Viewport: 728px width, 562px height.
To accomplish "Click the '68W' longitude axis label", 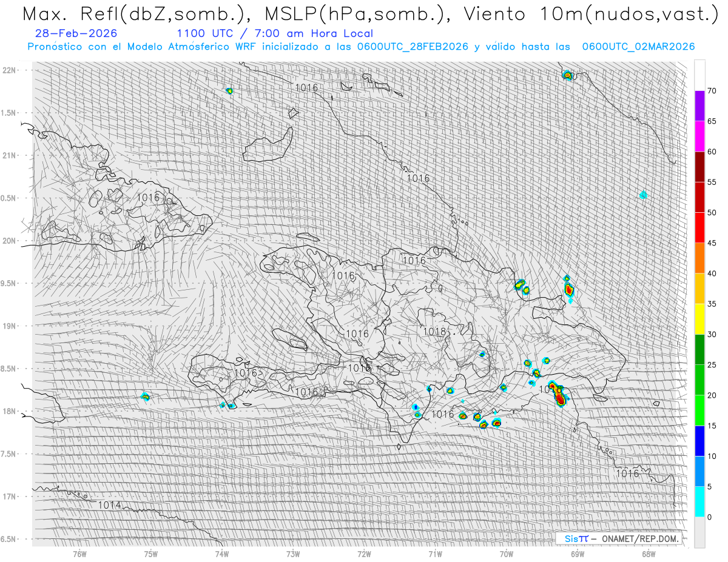I will tap(649, 554).
